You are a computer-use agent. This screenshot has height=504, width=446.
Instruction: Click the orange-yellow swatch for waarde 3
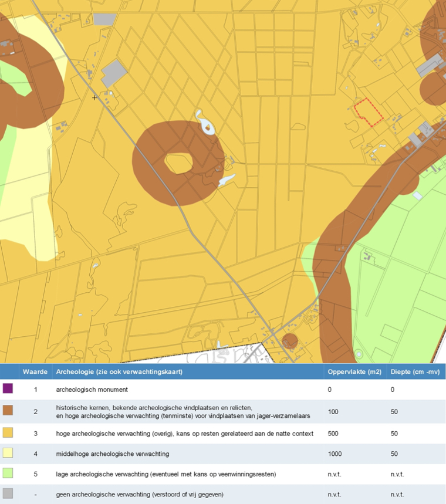(x=8, y=432)
